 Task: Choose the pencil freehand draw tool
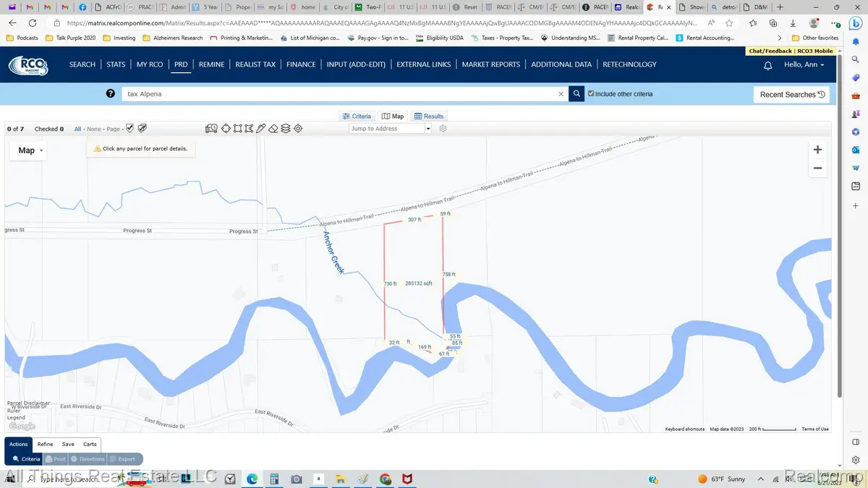click(x=261, y=129)
